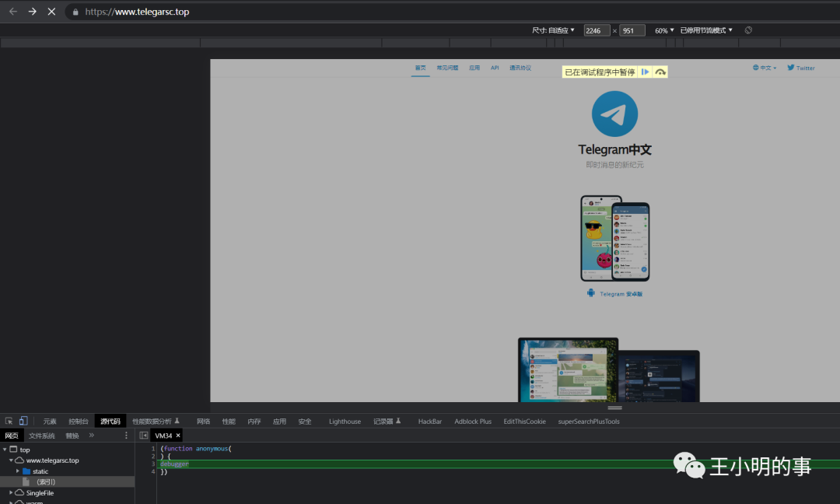This screenshot has height=504, width=840.
Task: Select the 替换 sidebar tab
Action: 72,436
